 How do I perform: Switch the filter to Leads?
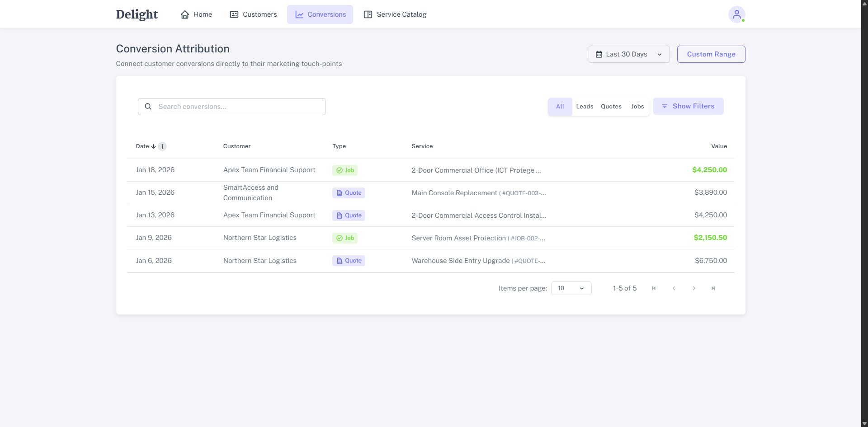point(584,107)
